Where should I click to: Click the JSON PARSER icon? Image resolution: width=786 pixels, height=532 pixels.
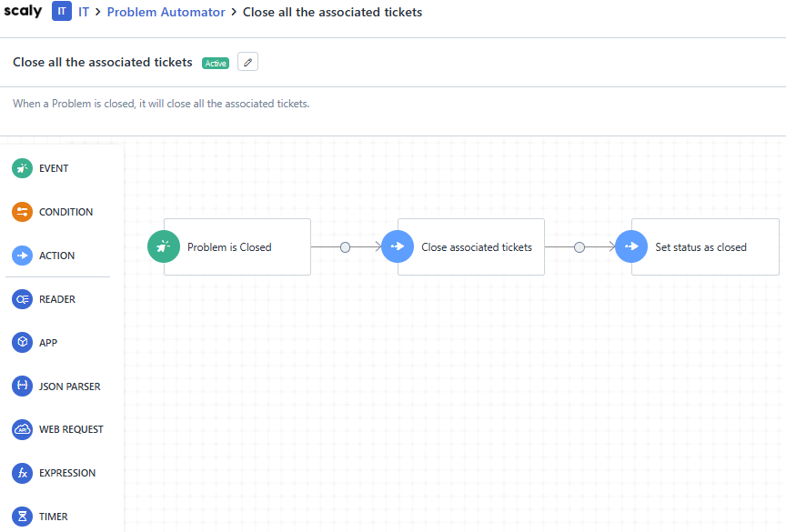click(22, 386)
